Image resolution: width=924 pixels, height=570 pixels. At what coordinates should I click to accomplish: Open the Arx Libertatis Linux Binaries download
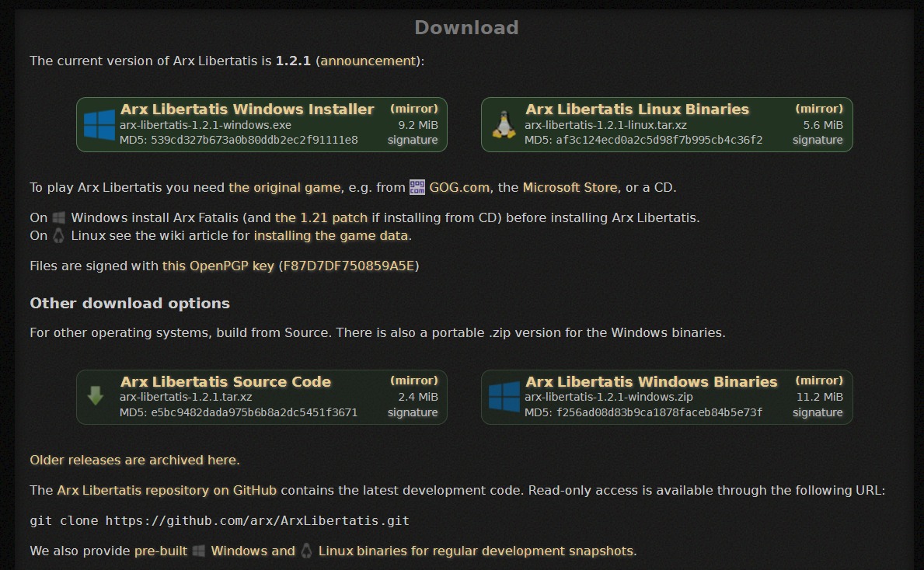pos(637,109)
